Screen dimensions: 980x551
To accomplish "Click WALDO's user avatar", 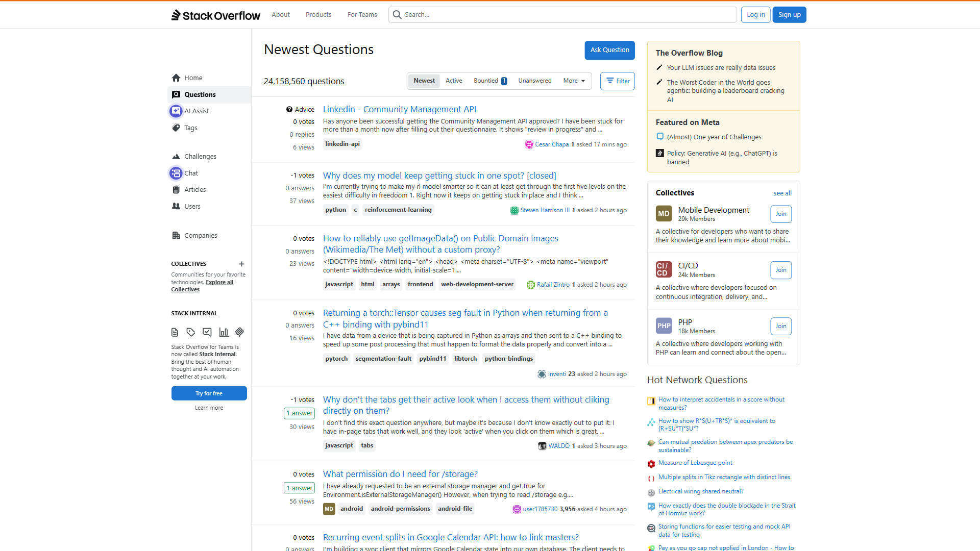I will click(x=542, y=446).
